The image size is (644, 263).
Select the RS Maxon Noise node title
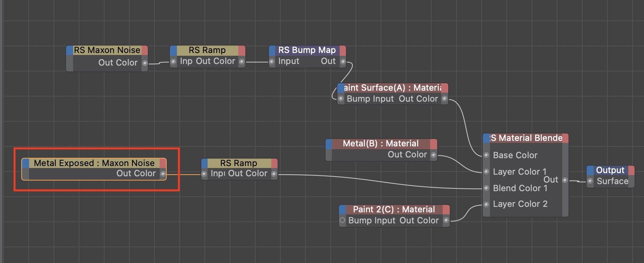(107, 50)
